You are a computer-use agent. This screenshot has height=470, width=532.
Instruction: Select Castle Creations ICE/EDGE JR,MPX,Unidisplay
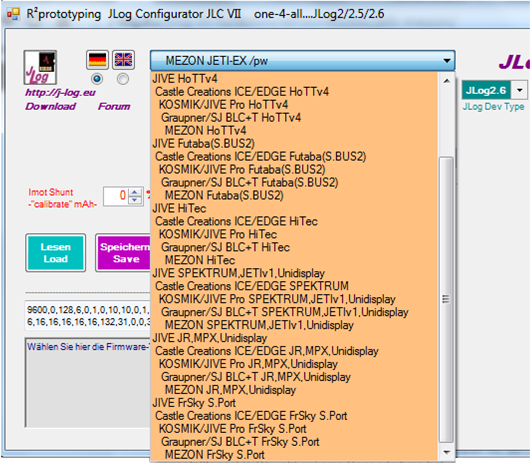(x=294, y=351)
